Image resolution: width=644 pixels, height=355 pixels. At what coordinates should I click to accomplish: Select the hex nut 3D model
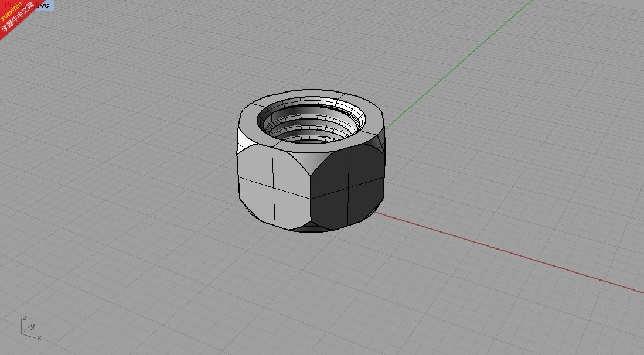point(311,161)
